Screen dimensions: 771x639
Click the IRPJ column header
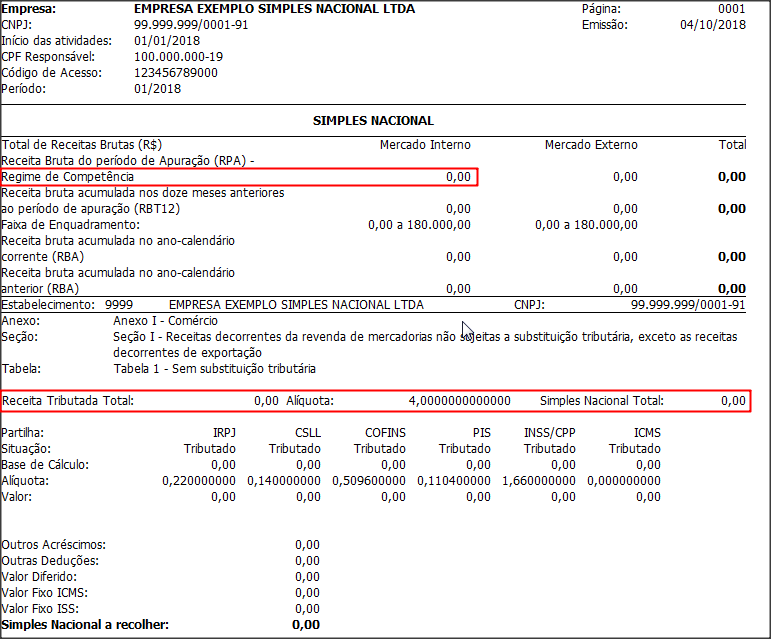click(224, 433)
